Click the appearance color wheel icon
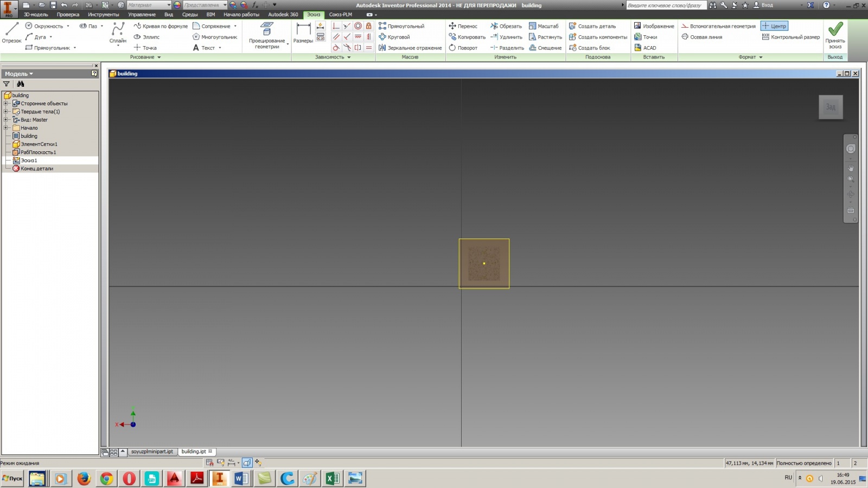 (x=177, y=5)
